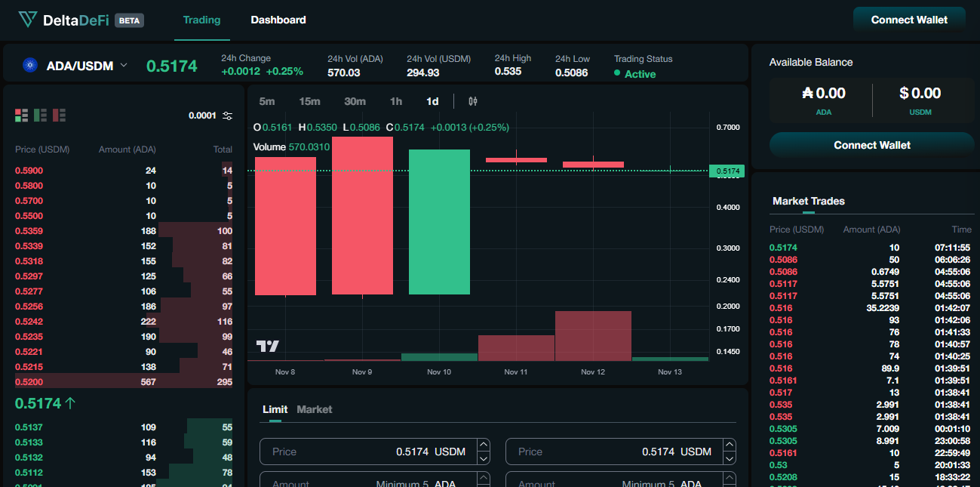Open the order book precision settings icon
Screen dimensions: 980x487
(228, 116)
